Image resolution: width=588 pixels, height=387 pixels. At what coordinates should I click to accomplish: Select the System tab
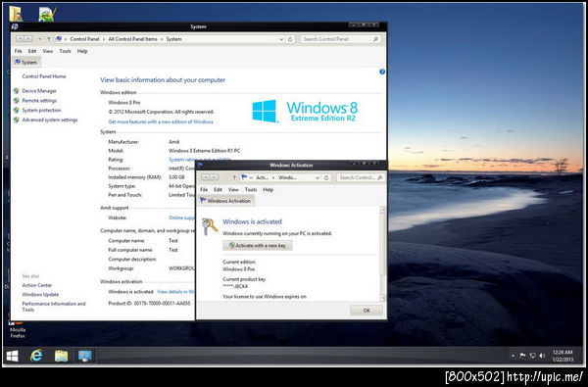[x=26, y=63]
